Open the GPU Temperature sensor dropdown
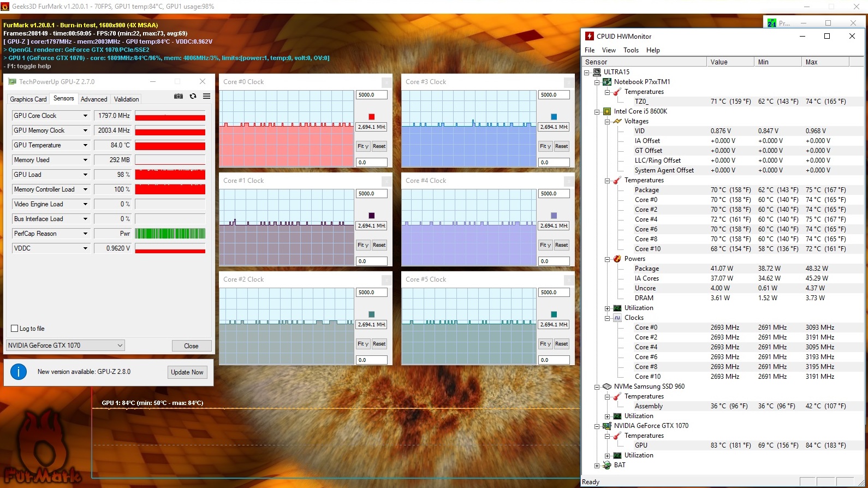The height and width of the screenshot is (488, 868). coord(85,145)
